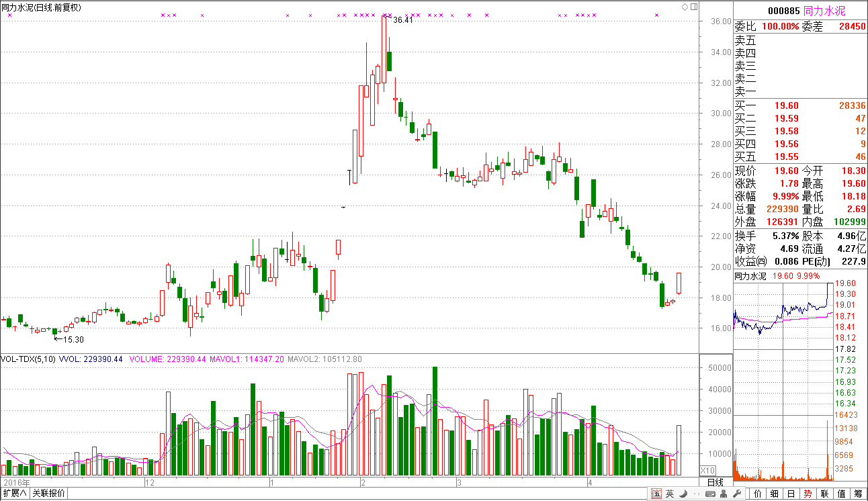Click the 买二 price 19.59
This screenshot has width=868, height=501.
[x=786, y=118]
